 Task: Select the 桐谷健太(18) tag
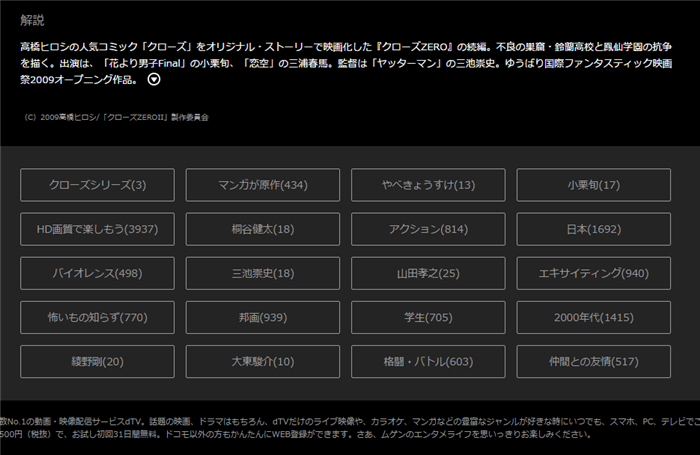(x=262, y=229)
